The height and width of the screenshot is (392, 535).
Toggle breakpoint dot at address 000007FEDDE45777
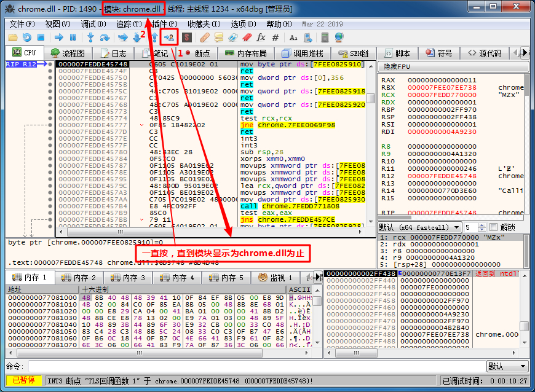pos(50,125)
